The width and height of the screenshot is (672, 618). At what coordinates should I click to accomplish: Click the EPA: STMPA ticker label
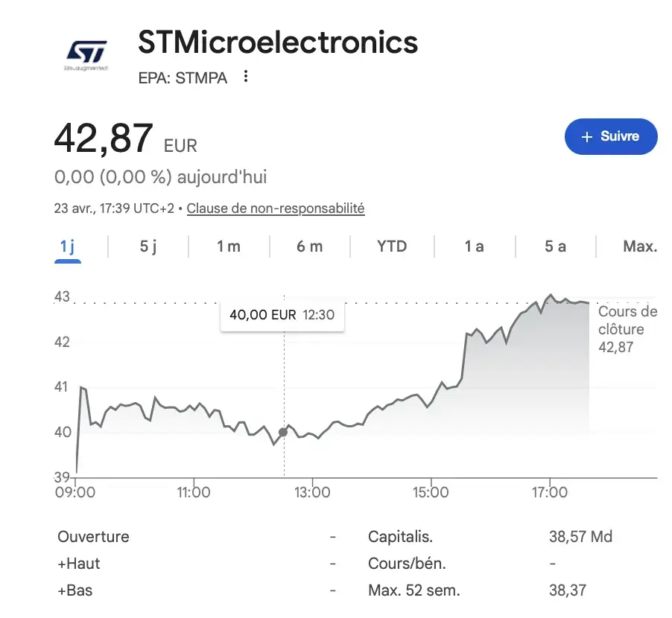tap(181, 77)
